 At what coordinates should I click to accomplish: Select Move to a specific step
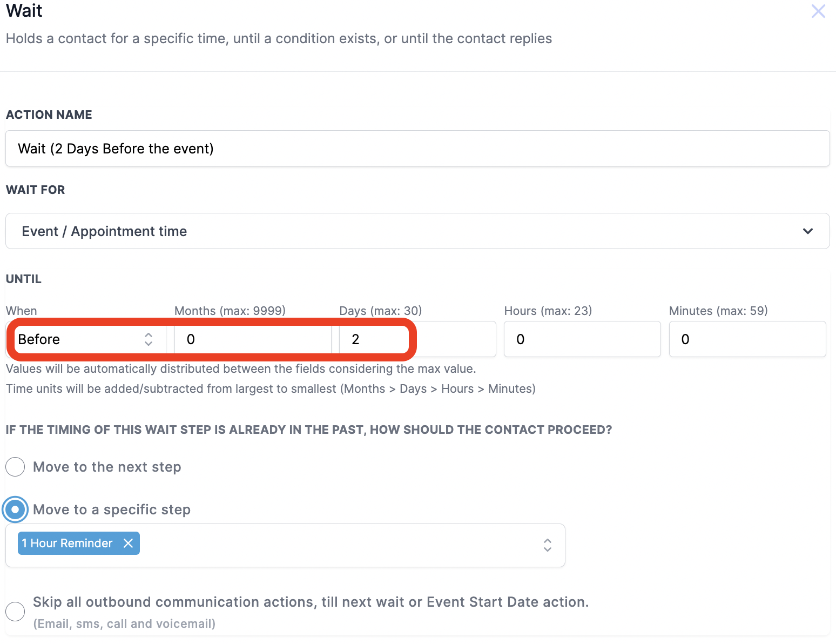pyautogui.click(x=15, y=509)
